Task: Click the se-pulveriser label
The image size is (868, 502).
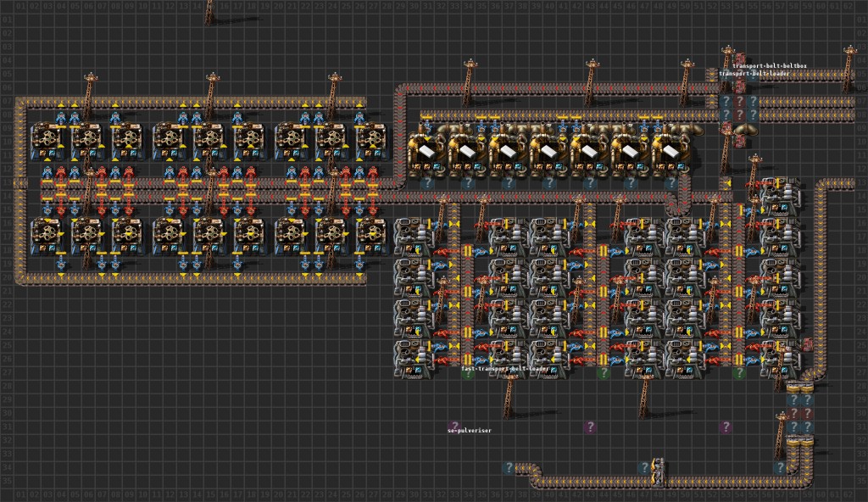Action: click(469, 431)
